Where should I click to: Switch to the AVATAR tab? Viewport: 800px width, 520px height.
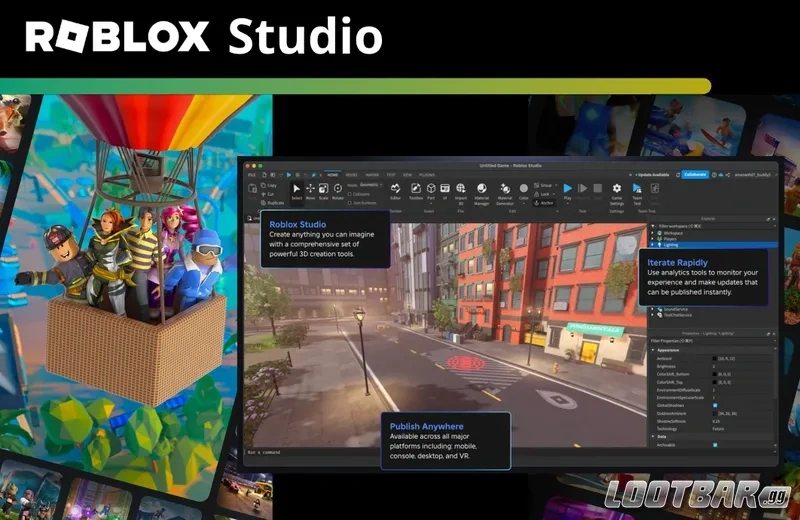(x=372, y=175)
